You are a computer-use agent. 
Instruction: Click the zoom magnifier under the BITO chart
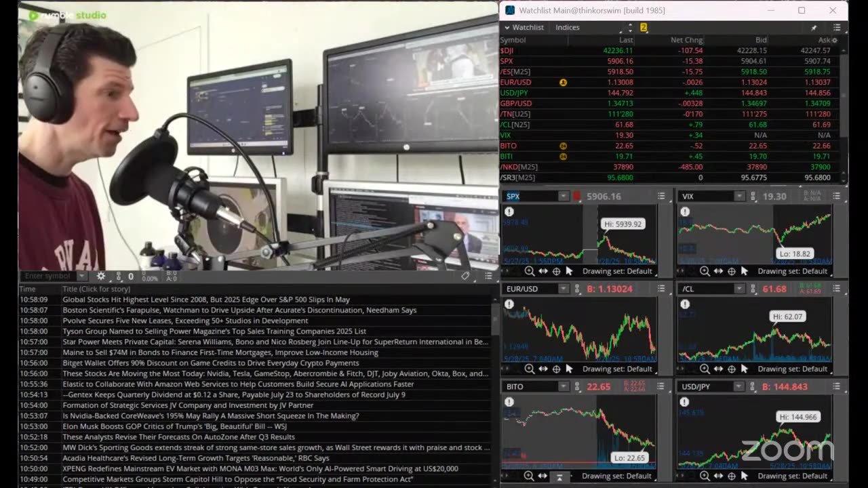[x=530, y=476]
